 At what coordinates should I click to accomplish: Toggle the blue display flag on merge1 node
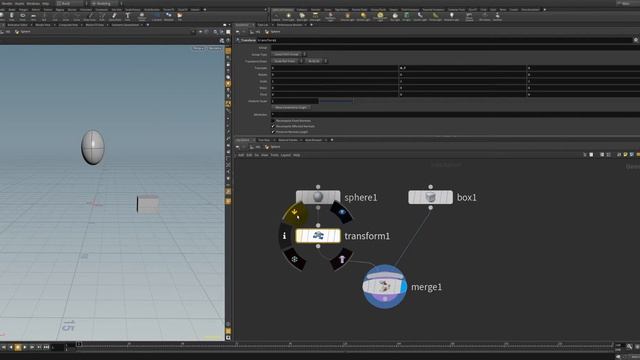[x=403, y=287]
